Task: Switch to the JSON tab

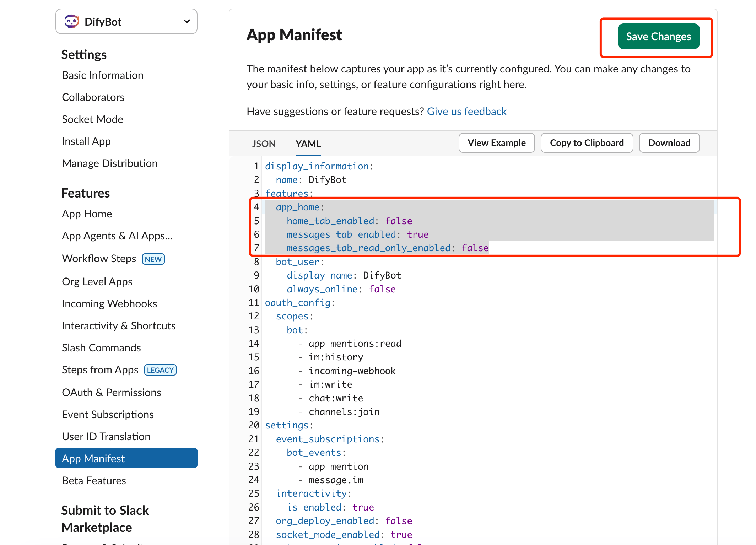Action: click(x=264, y=144)
